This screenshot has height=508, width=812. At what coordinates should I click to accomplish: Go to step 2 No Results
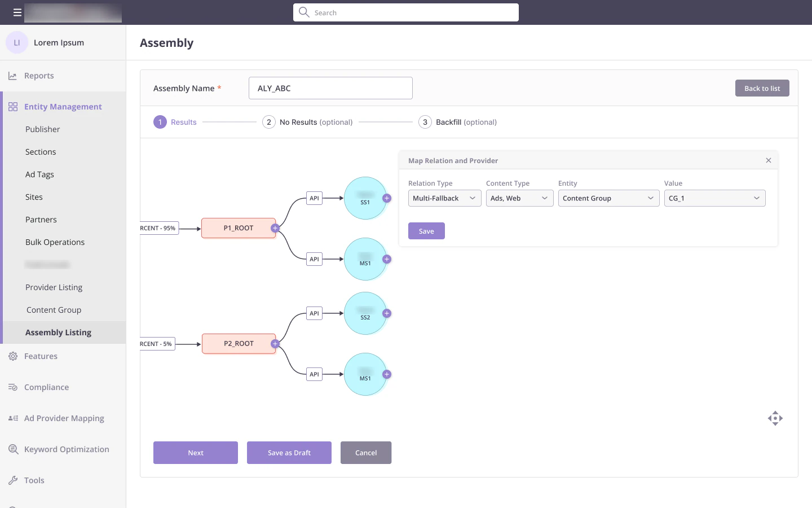[x=307, y=122]
